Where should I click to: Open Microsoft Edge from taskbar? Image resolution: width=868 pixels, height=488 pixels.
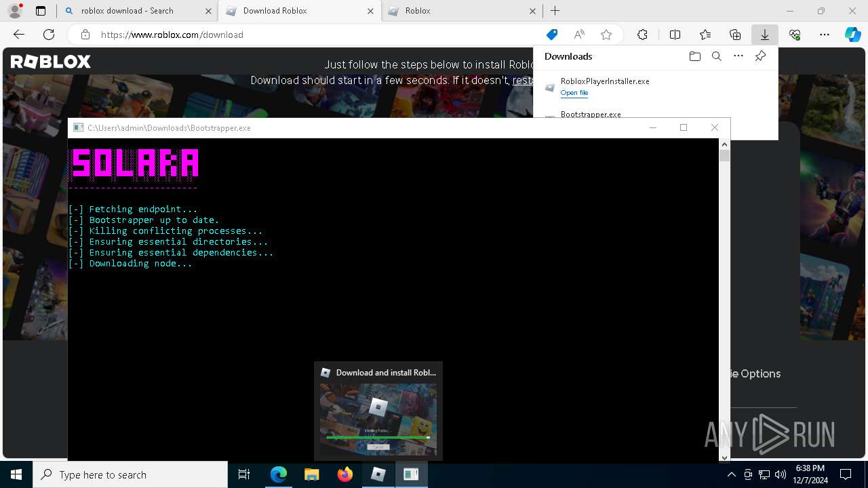(279, 474)
